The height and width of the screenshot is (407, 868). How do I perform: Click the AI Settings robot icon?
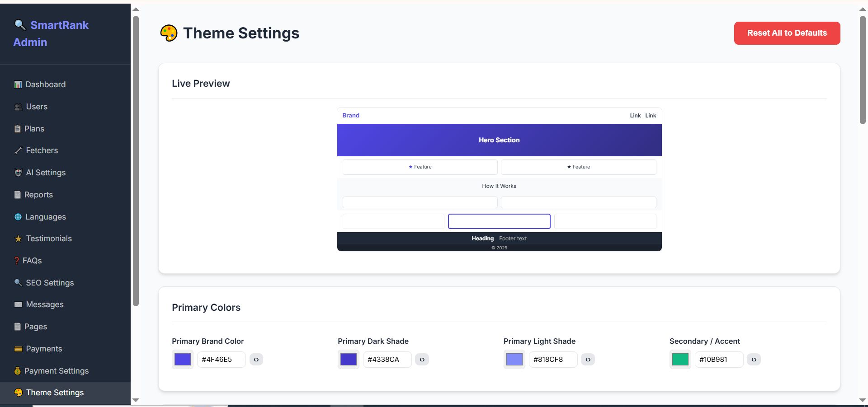pyautogui.click(x=18, y=173)
